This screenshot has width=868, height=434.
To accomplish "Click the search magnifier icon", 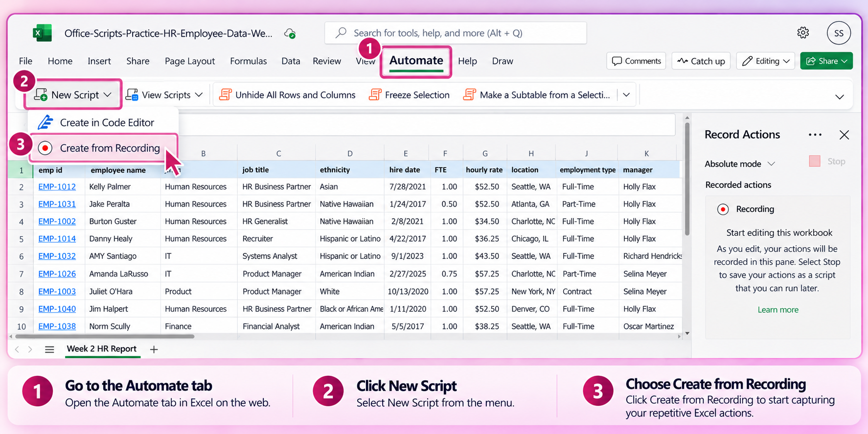I will (x=341, y=33).
